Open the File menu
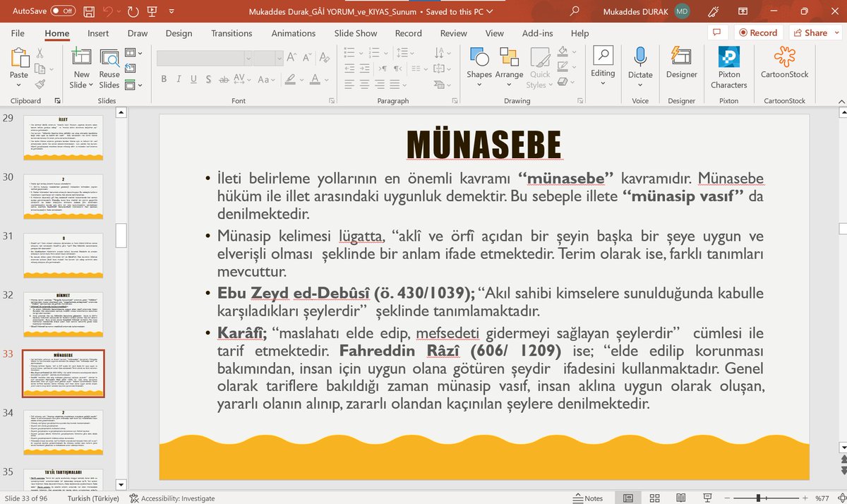This screenshot has height=504, width=847. tap(18, 33)
